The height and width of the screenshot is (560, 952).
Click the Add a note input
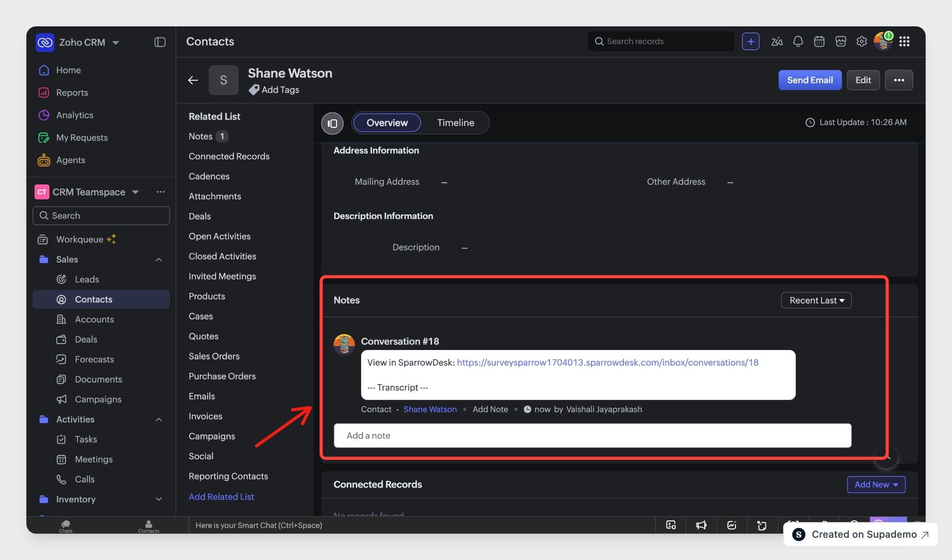coord(593,436)
